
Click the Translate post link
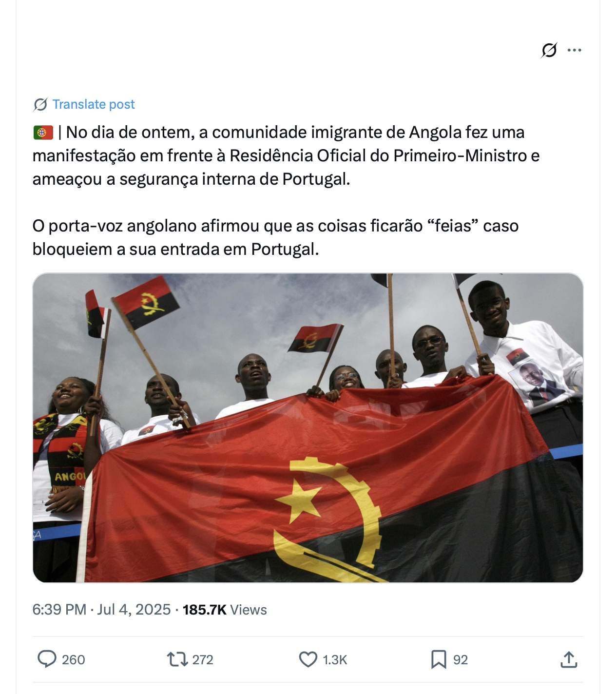pos(94,104)
